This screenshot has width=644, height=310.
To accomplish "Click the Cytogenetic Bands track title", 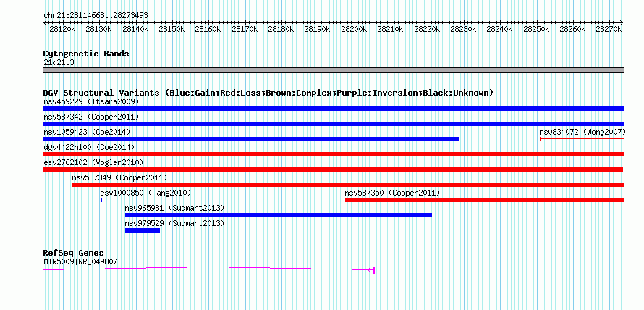I will point(86,54).
